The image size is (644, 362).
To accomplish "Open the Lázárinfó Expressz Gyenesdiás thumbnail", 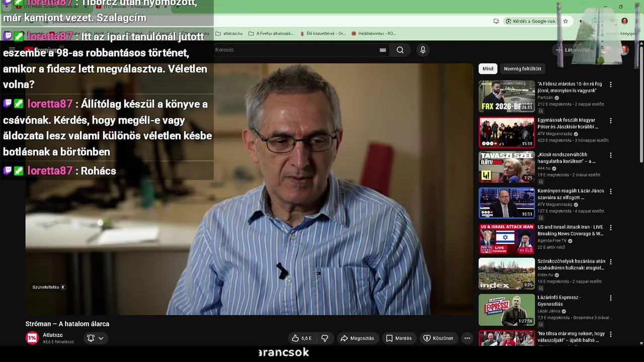I will tap(507, 310).
